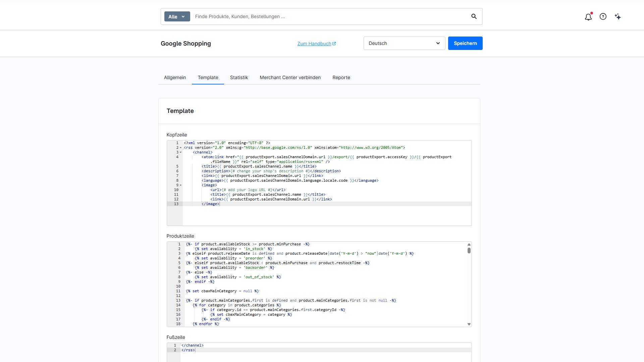Open the Alle search filter dropdown
The image size is (644, 362).
[177, 16]
